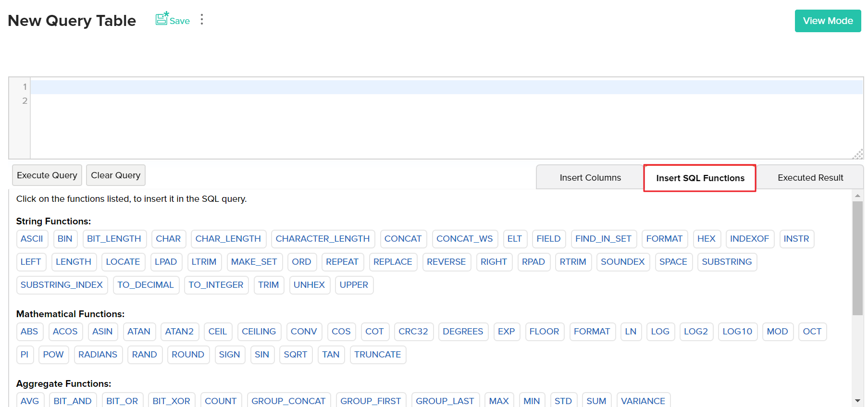868x407 pixels.
Task: Insert the SQRT function
Action: [296, 355]
